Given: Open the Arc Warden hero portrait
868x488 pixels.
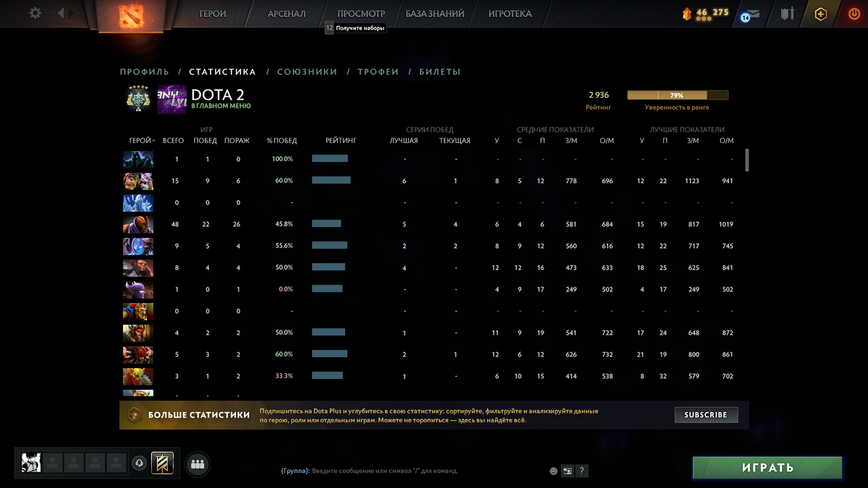Looking at the screenshot, I should [x=138, y=246].
